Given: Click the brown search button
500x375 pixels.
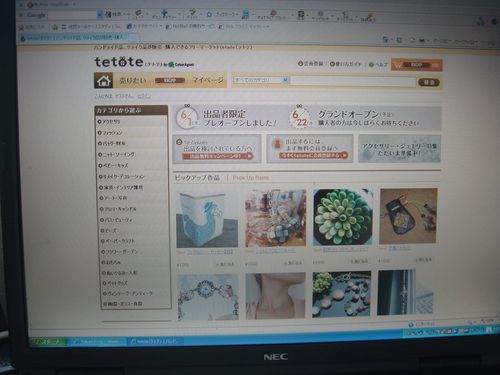Looking at the screenshot, I should click(x=429, y=82).
